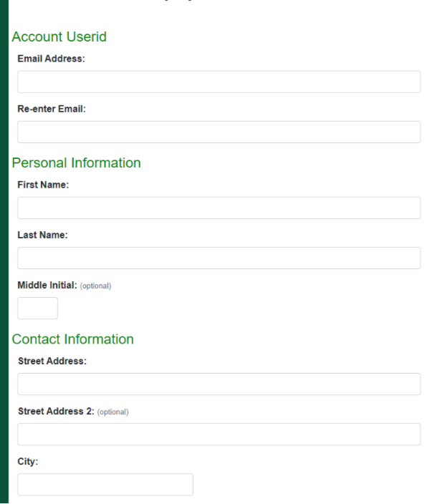Click the "Street Address 2:" label text
Screen dimensions: 447x504
pos(56,411)
